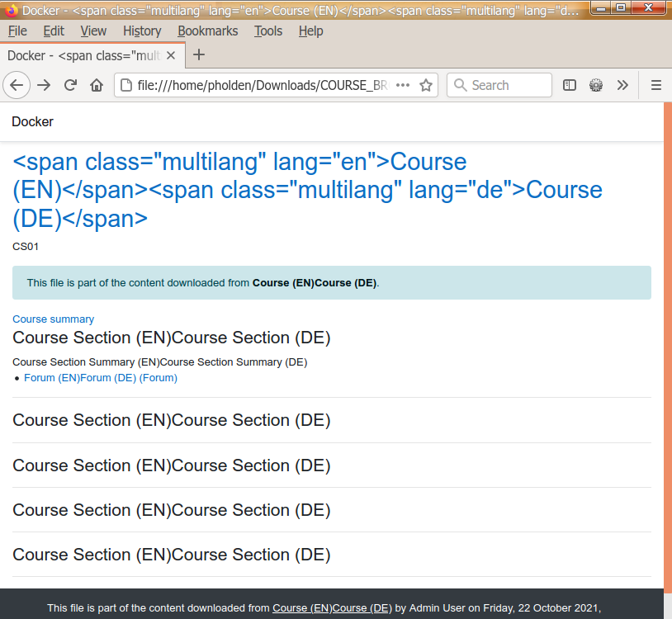Open a new tab with plus button

point(199,54)
